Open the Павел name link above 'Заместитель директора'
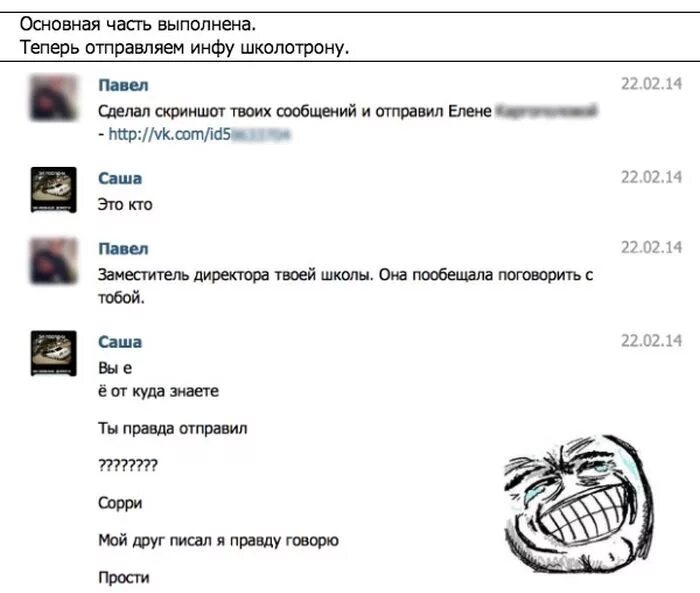The image size is (700, 593). tap(123, 248)
